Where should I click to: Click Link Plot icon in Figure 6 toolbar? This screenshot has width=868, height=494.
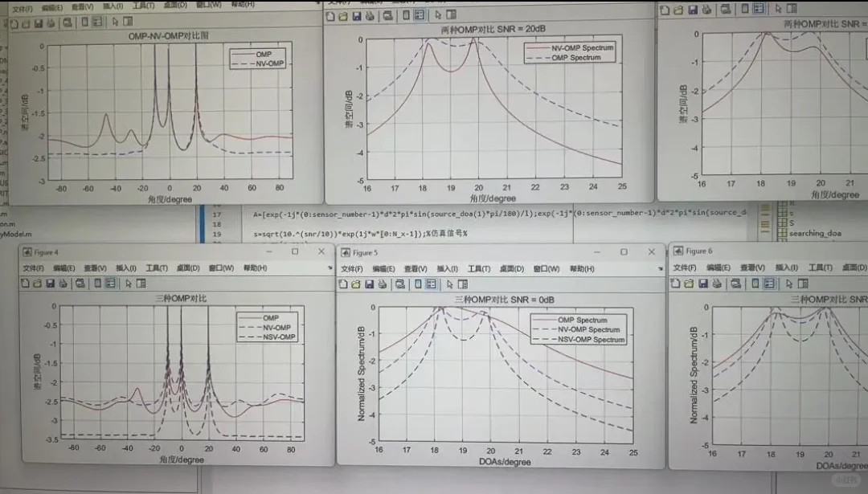735,284
